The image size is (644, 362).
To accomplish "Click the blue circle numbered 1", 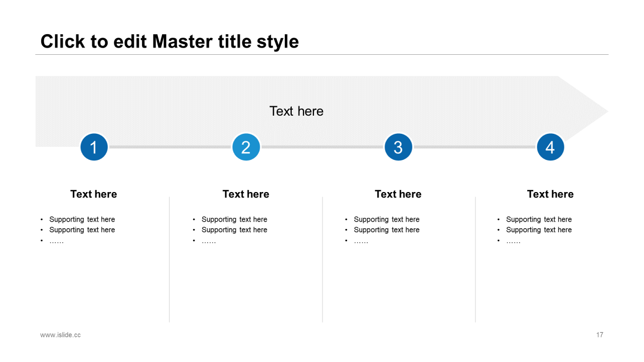I will pyautogui.click(x=94, y=147).
